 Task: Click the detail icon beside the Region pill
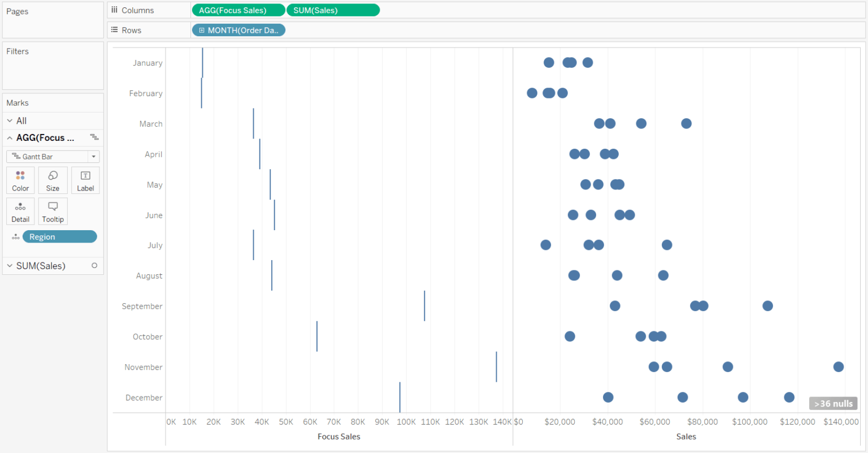(x=15, y=236)
